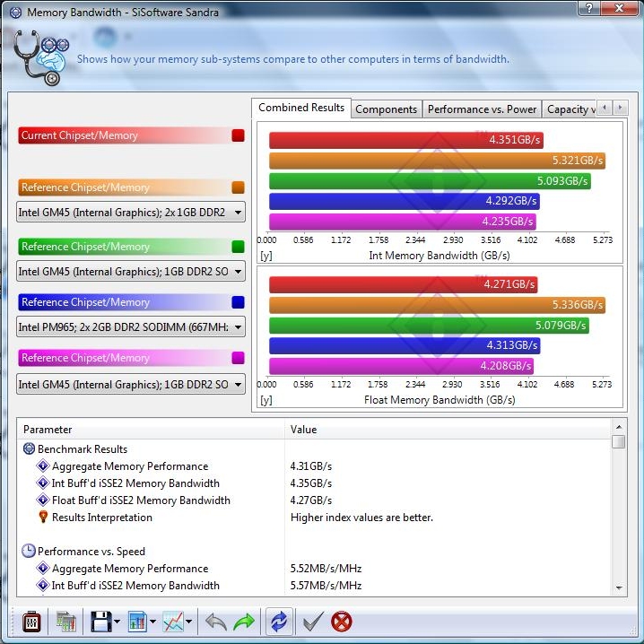Click the Sandra icon in title bar
The width and height of the screenshot is (644, 644).
tap(15, 13)
